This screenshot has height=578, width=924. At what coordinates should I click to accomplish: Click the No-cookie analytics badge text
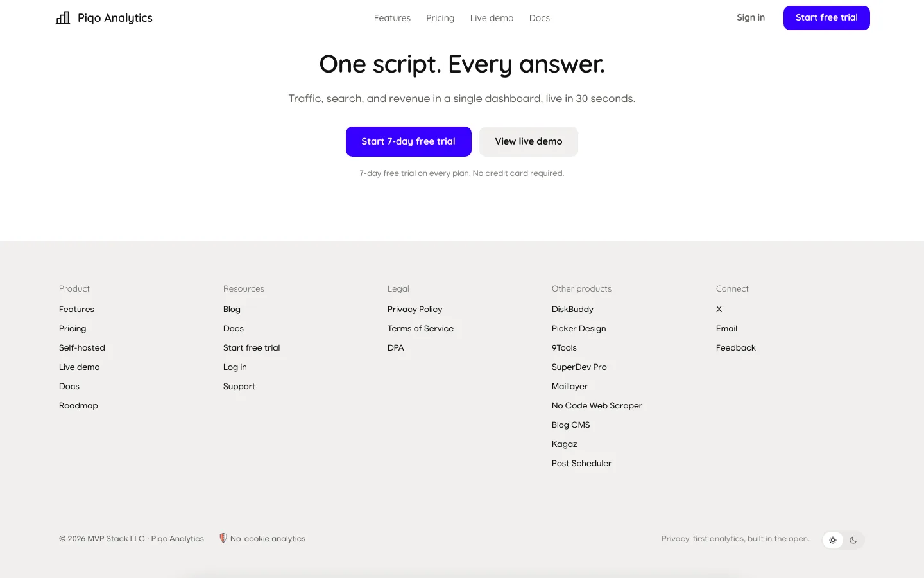(268, 539)
